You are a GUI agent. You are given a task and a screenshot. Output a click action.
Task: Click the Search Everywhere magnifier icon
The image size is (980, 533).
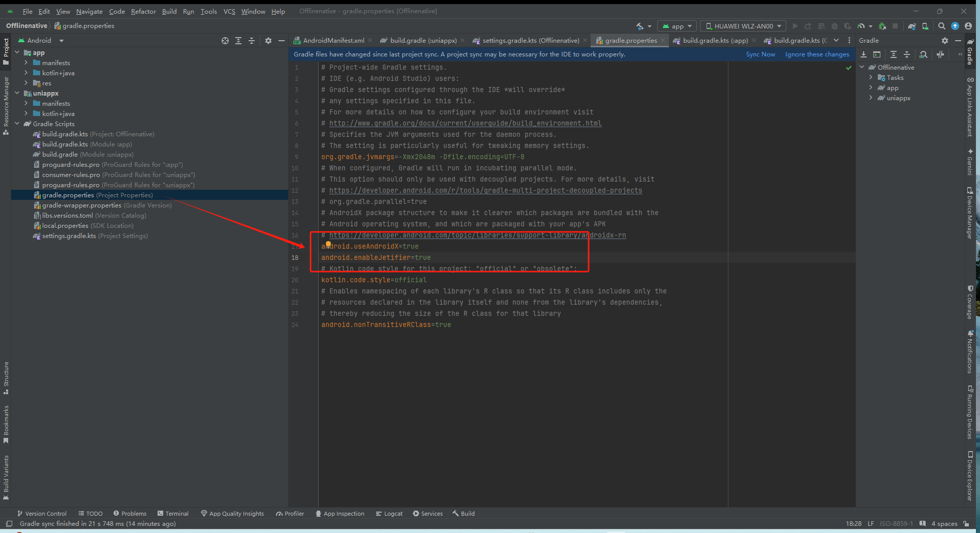[x=942, y=26]
